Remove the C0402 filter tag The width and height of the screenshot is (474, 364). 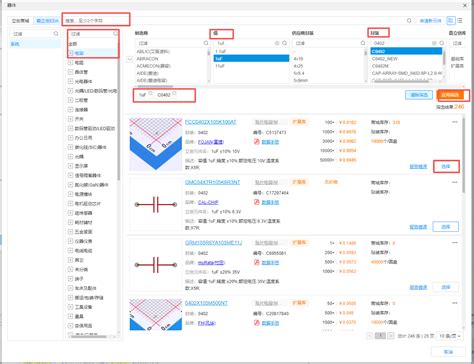(x=174, y=94)
